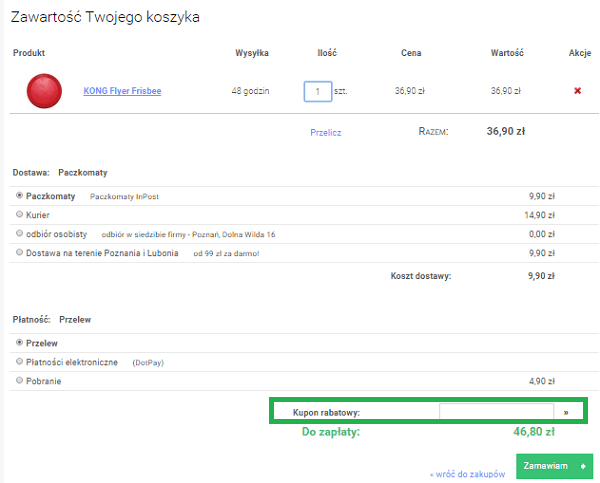Image resolution: width=600 pixels, height=483 pixels.
Task: Select the odbiór osobisty radio button
Action: tap(19, 234)
